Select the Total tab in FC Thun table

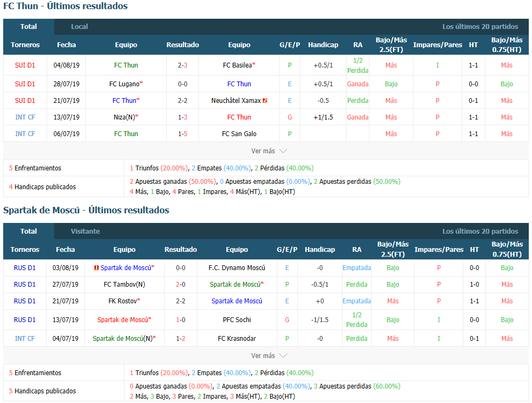(28, 26)
